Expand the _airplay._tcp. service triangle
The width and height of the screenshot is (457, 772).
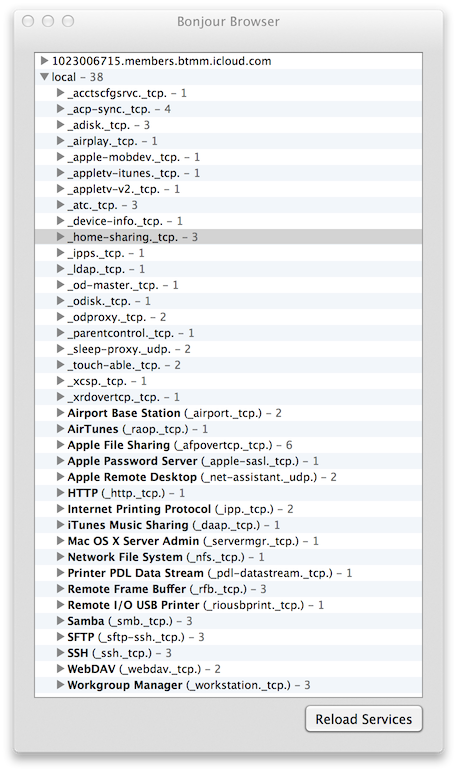coord(60,141)
